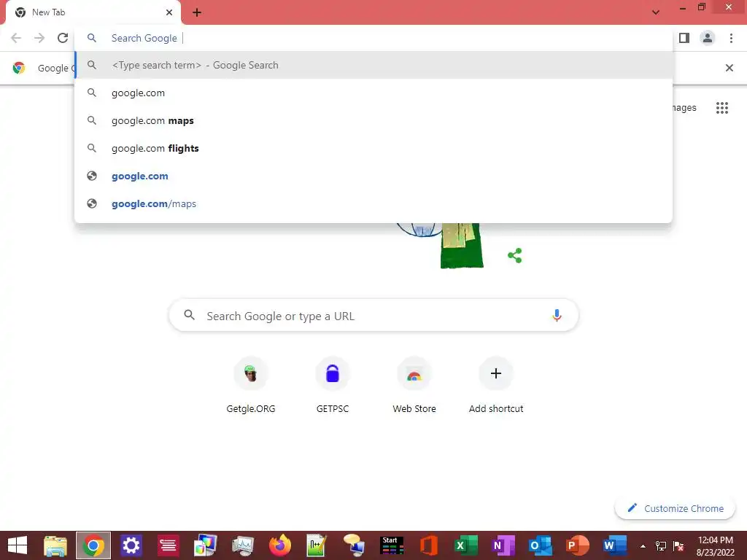Open Chrome's three-dot menu
The height and width of the screenshot is (560, 747).
pos(731,38)
